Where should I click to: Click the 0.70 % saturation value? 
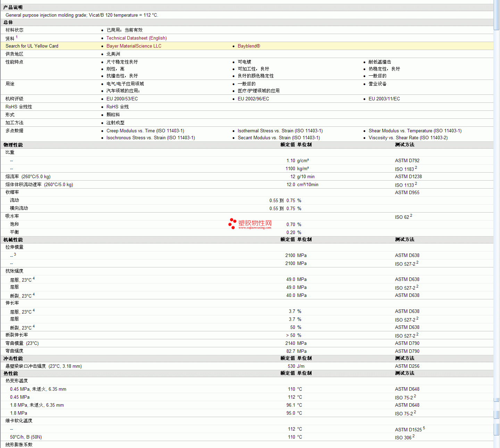pyautogui.click(x=294, y=225)
